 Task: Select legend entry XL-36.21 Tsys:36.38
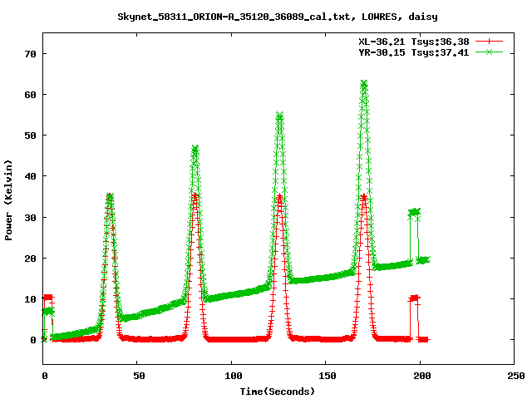[414, 42]
